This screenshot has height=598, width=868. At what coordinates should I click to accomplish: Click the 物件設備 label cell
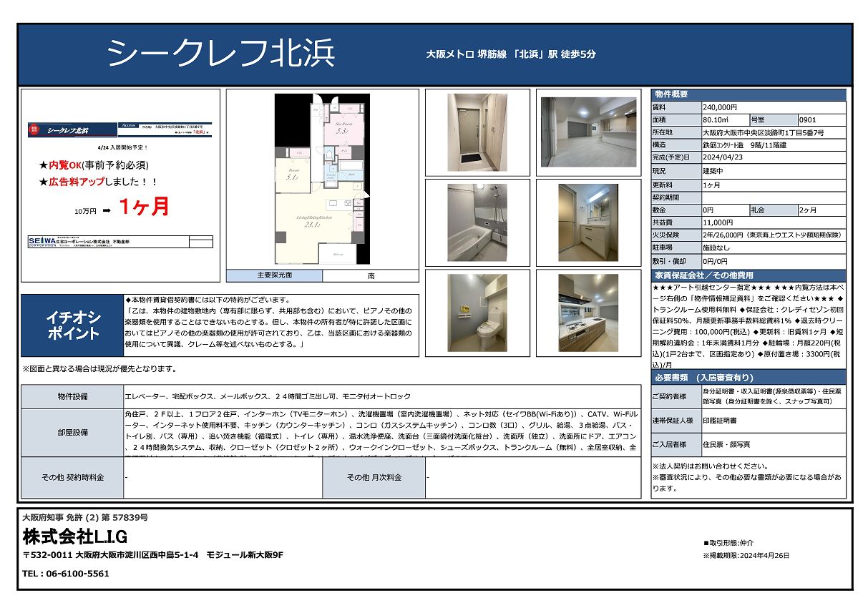pos(72,396)
